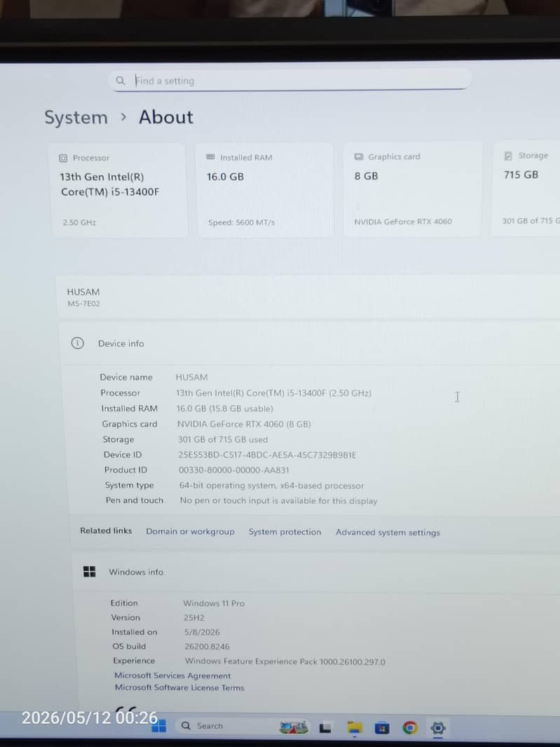Select Edition value Windows 11 Pro
Image resolution: width=560 pixels, height=747 pixels.
tap(214, 603)
